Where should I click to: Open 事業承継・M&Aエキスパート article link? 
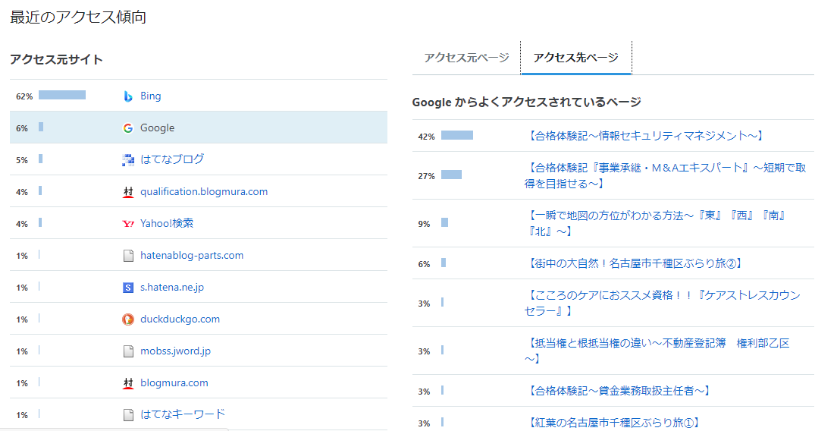[665, 176]
